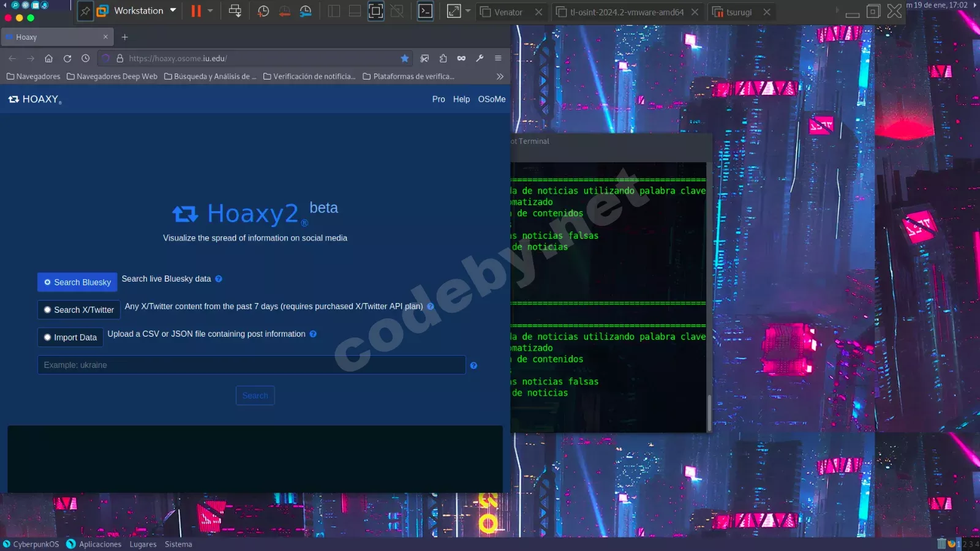The height and width of the screenshot is (551, 980).
Task: Click the screenshot scissors icon in browser toolbar
Action: point(424,58)
